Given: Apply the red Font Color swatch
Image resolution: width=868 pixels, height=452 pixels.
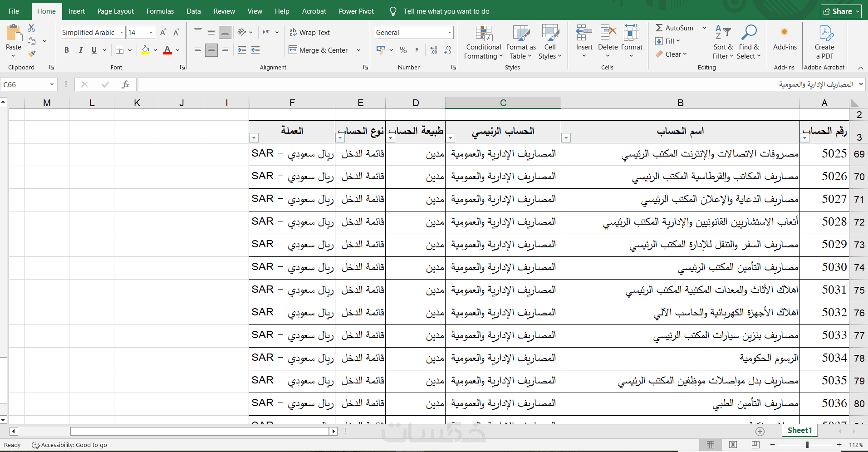Looking at the screenshot, I should (167, 50).
